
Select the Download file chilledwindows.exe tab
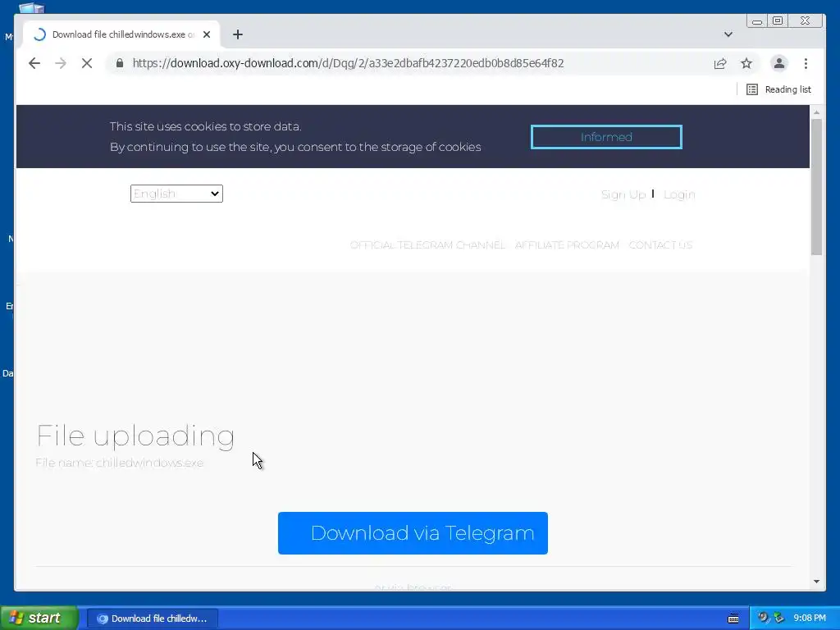click(121, 34)
